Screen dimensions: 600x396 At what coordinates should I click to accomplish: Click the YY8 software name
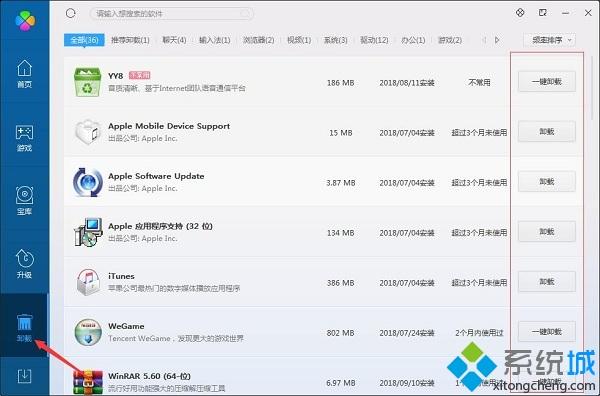(x=116, y=76)
